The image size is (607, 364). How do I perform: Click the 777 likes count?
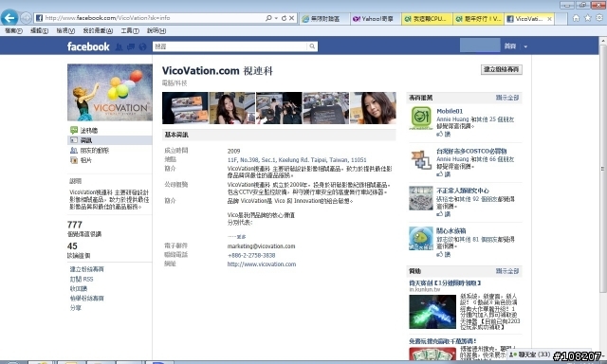pyautogui.click(x=75, y=225)
